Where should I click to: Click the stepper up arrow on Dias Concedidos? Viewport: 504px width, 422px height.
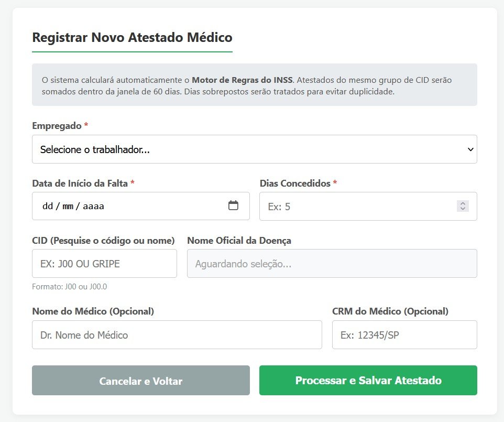tap(463, 203)
